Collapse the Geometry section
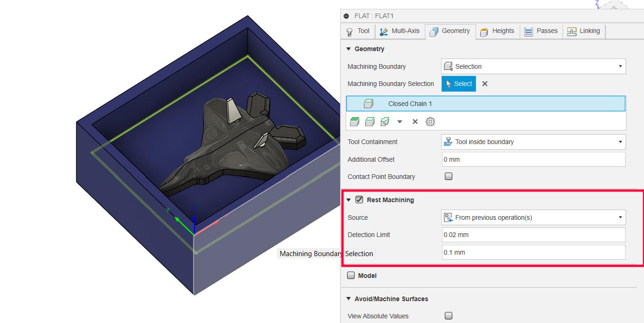This screenshot has height=323, width=644. [x=349, y=49]
